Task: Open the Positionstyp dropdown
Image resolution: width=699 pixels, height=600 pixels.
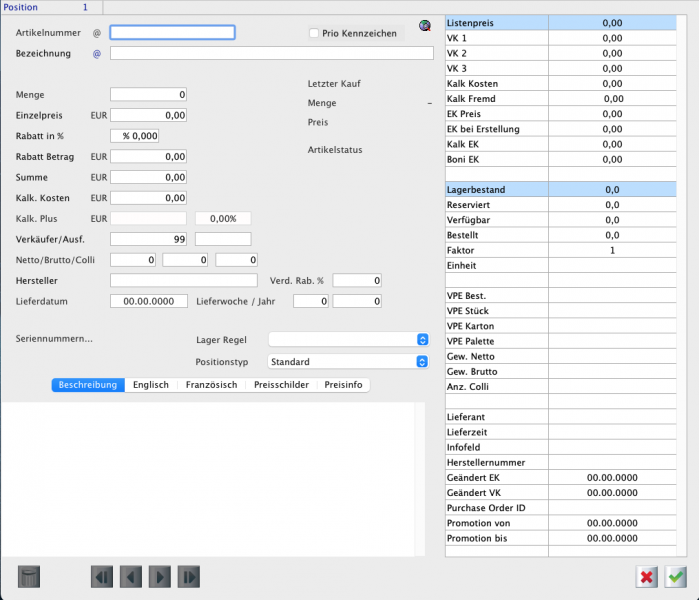Action: pyautogui.click(x=348, y=361)
